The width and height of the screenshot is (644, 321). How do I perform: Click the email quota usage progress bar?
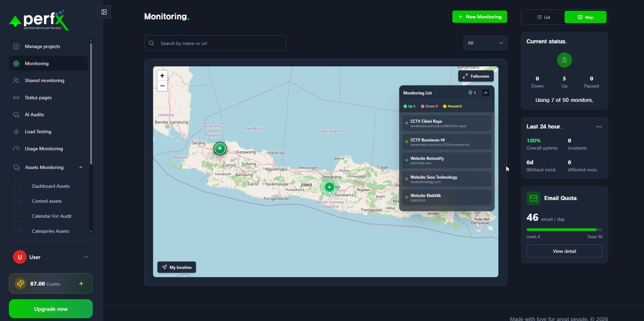click(564, 230)
